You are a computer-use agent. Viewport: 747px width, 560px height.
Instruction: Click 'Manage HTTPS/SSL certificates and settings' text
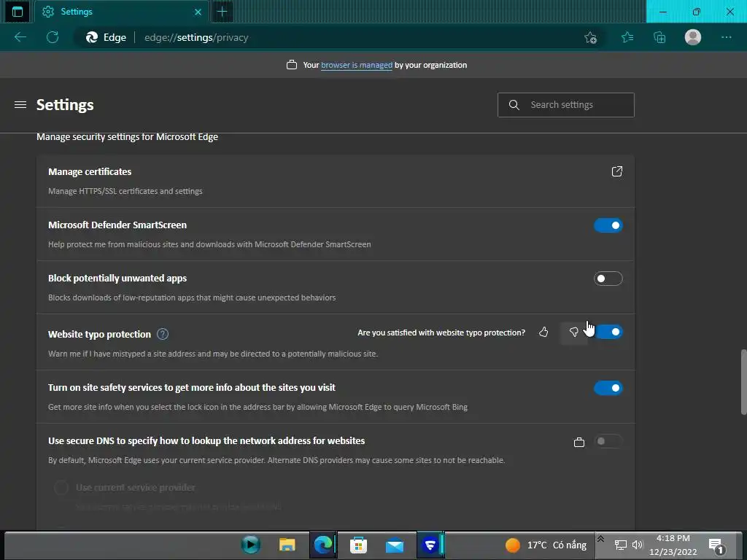tap(125, 191)
